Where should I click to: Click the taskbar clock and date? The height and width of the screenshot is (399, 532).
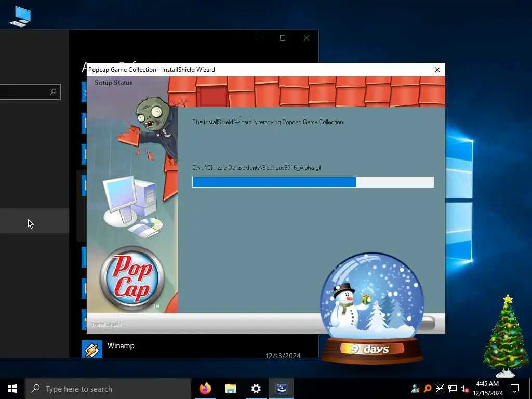click(487, 389)
